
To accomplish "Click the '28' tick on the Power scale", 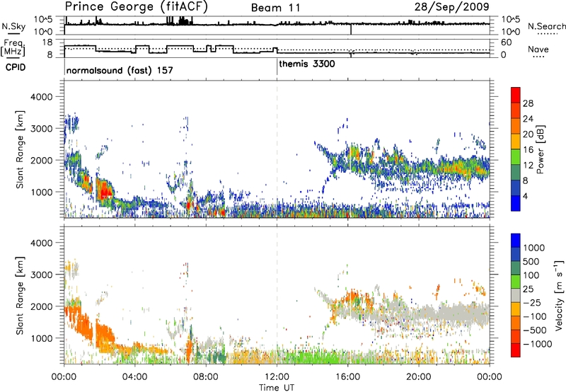I will tap(528, 103).
